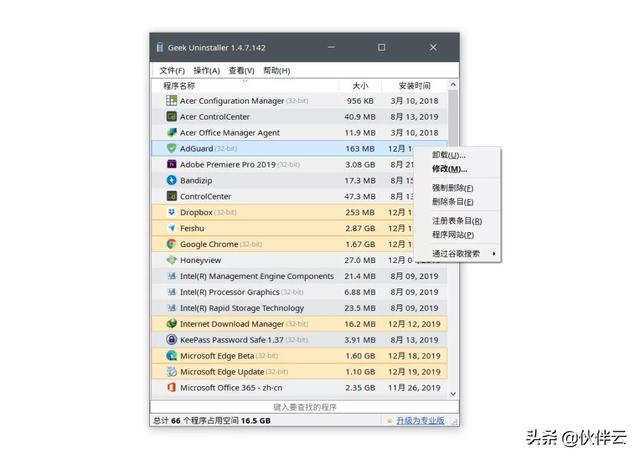This screenshot has width=640, height=459.
Task: Select the Bandizip program name
Action: tap(196, 180)
